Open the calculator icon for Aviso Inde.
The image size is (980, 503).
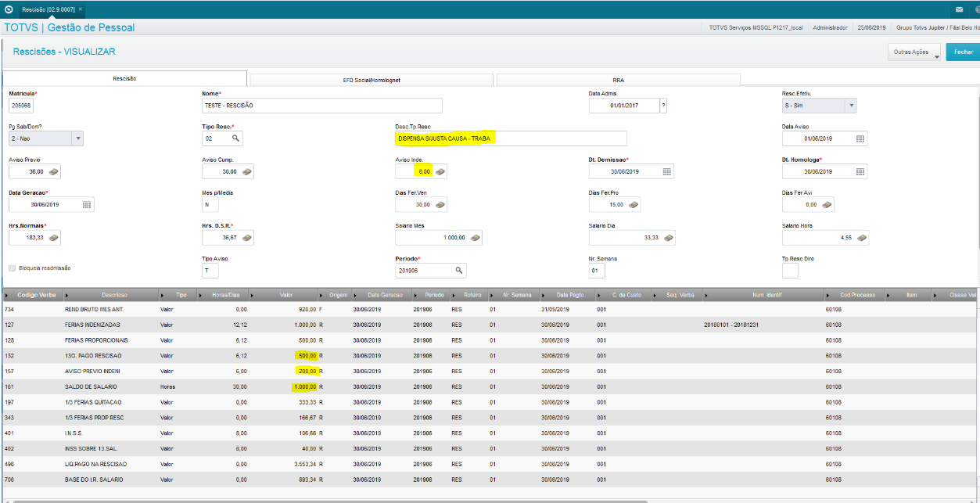pyautogui.click(x=440, y=171)
